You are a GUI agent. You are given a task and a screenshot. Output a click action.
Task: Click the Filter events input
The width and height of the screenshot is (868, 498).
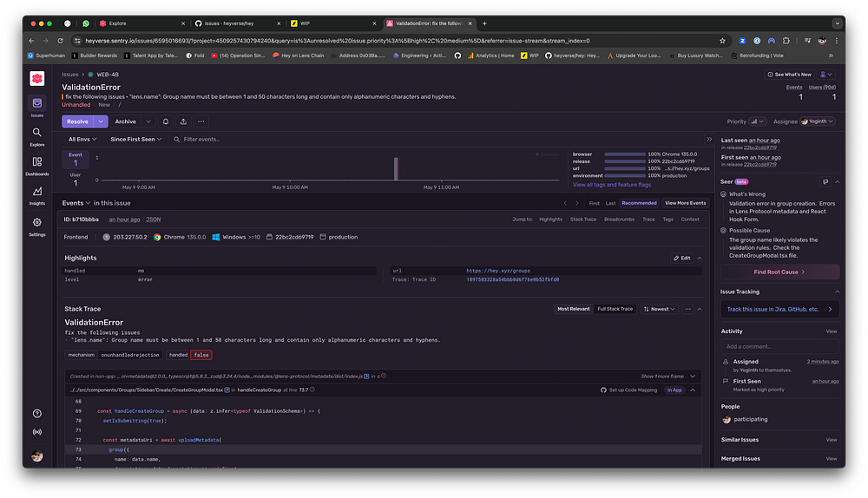pyautogui.click(x=437, y=140)
